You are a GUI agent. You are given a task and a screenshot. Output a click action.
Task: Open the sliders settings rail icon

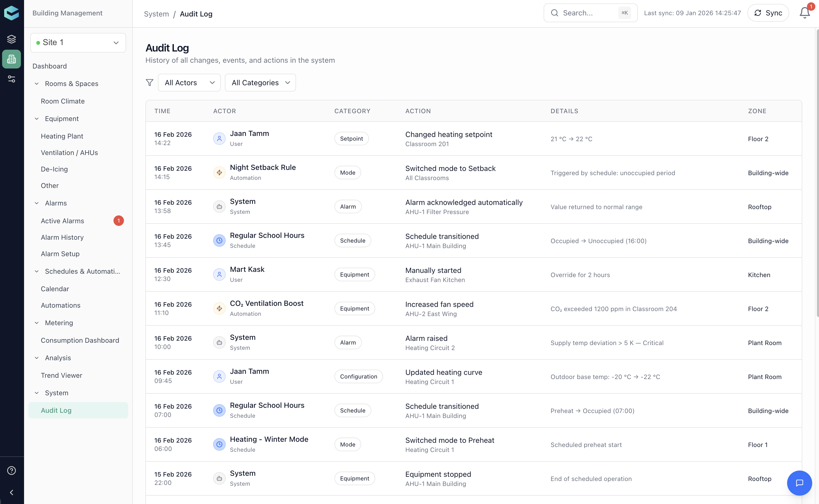coord(12,79)
